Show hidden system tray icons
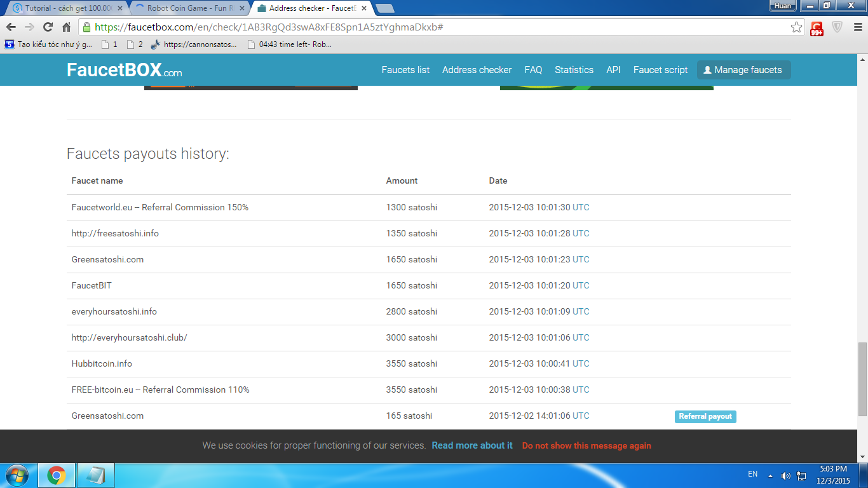This screenshot has height=488, width=868. pos(771,475)
